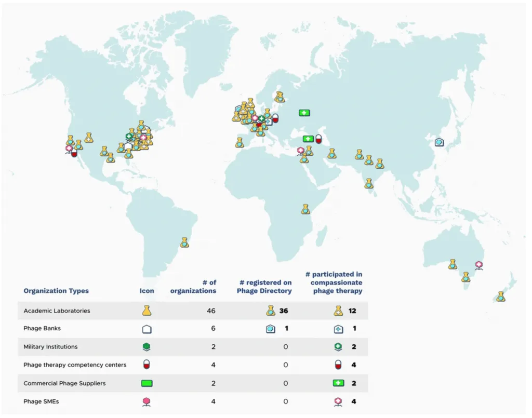Click the flask marker in Brazil

[x=184, y=242]
